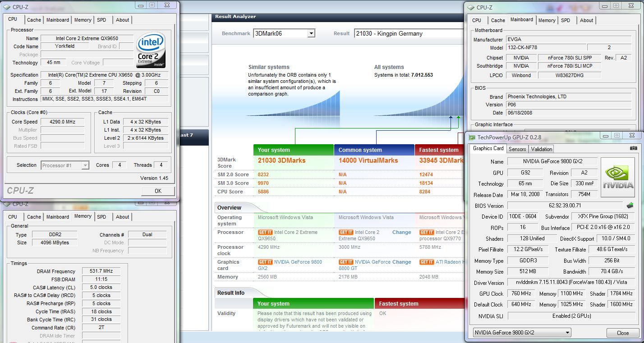Click the Result Info section heading

click(x=231, y=293)
